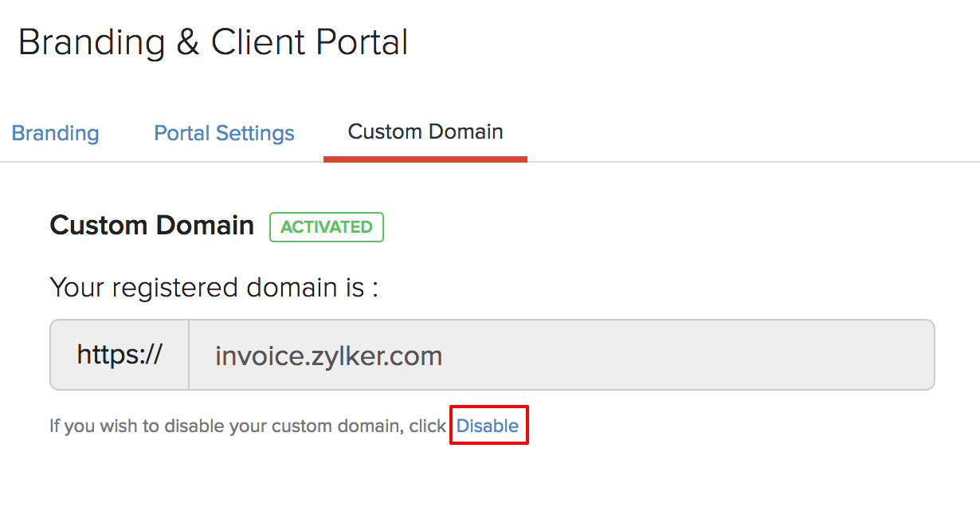980x507 pixels.
Task: Click the 'invoice.zylker.com' text
Action: click(328, 356)
